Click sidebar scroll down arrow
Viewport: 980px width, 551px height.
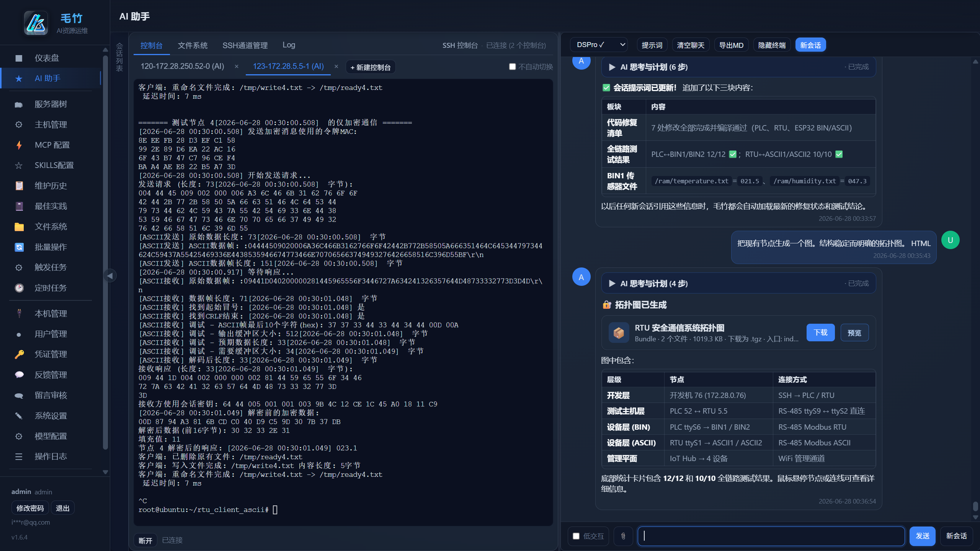click(105, 472)
